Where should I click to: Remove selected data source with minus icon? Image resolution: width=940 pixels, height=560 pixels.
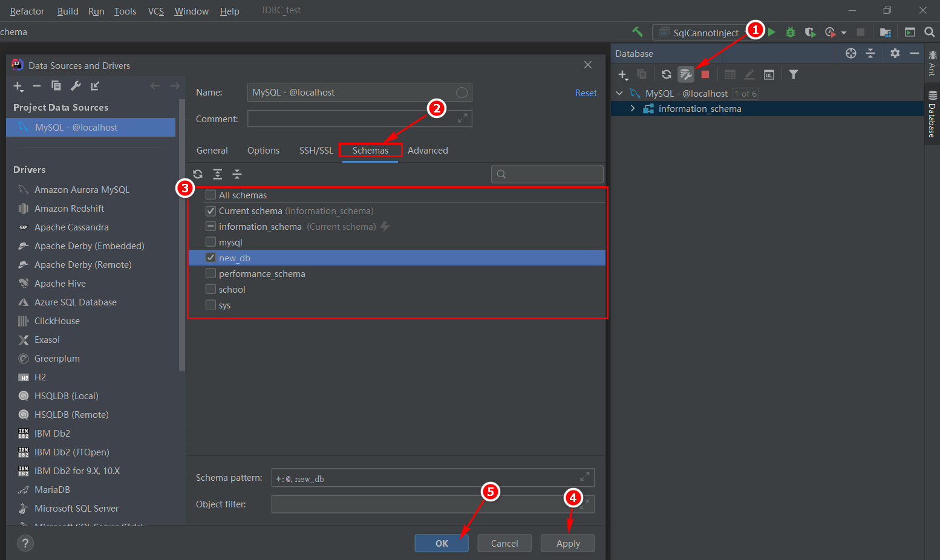(37, 86)
